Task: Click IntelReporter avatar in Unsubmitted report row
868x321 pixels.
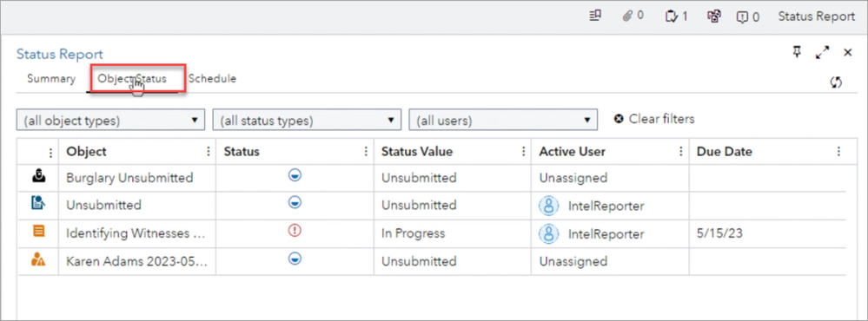Action: [549, 206]
